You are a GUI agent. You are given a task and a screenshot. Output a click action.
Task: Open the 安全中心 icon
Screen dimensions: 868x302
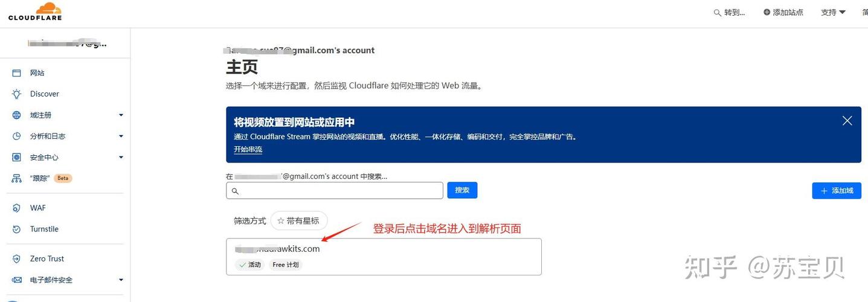coord(17,158)
